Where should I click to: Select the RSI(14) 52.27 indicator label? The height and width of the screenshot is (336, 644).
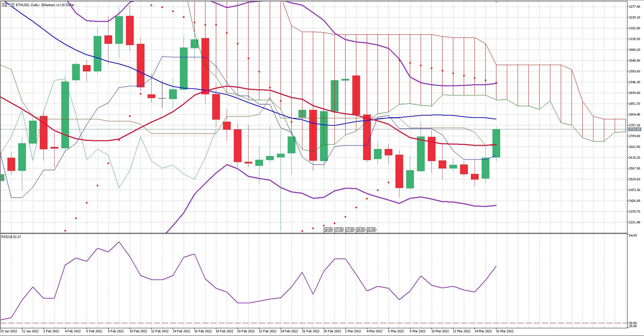[x=11, y=237]
